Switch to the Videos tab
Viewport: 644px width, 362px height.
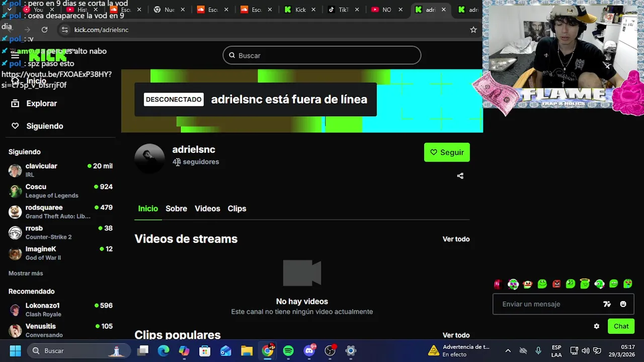[207, 209]
